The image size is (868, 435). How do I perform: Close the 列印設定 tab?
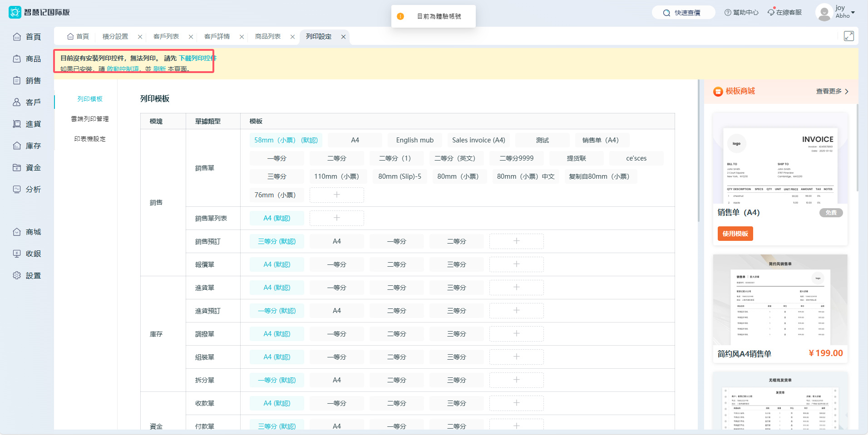click(344, 37)
